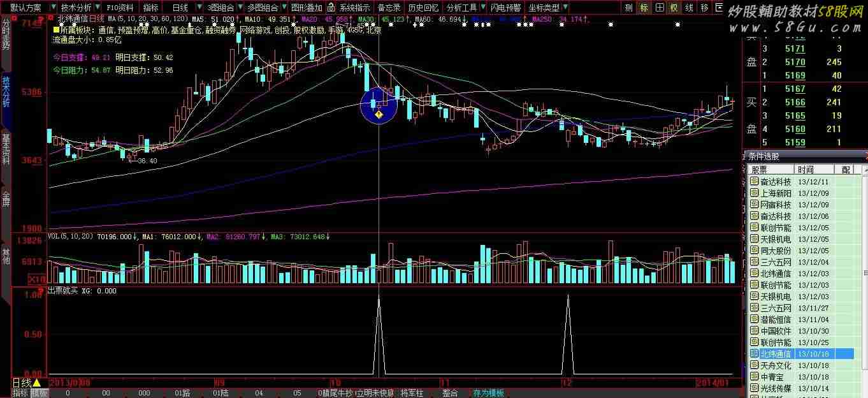Toggle the 标 marker icon in toolbar

(x=644, y=8)
